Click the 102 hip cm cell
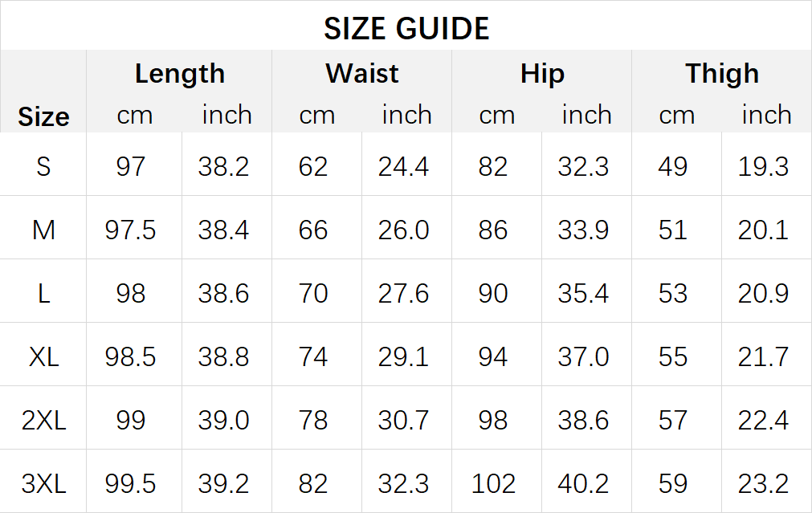 click(x=493, y=483)
